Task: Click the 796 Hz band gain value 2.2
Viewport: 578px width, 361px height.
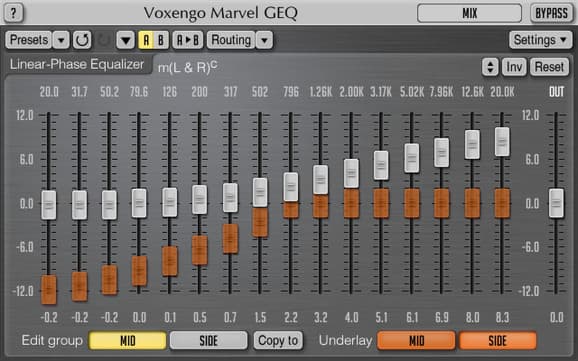Action: tap(291, 317)
